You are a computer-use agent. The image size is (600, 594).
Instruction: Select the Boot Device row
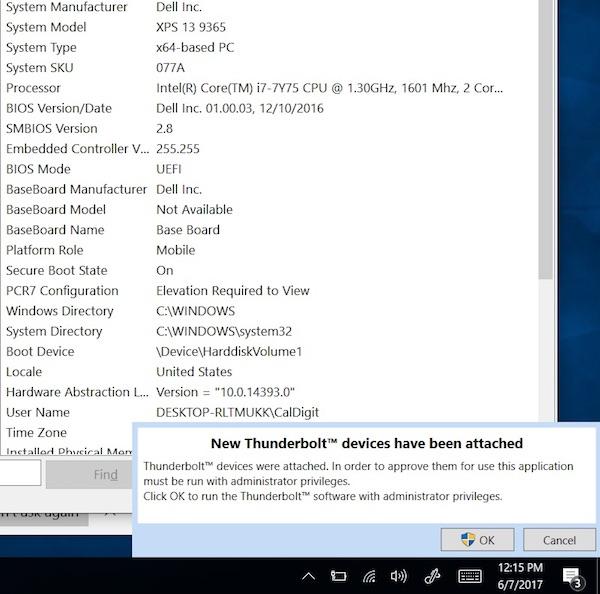(x=269, y=352)
